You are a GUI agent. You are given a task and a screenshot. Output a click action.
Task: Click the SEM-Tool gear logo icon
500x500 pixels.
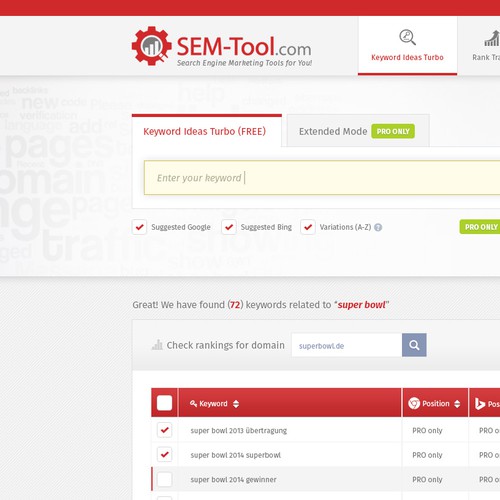tap(152, 46)
